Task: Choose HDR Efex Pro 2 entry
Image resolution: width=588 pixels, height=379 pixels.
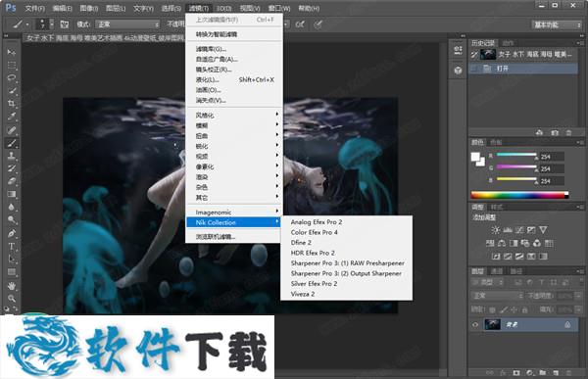Action: [313, 253]
